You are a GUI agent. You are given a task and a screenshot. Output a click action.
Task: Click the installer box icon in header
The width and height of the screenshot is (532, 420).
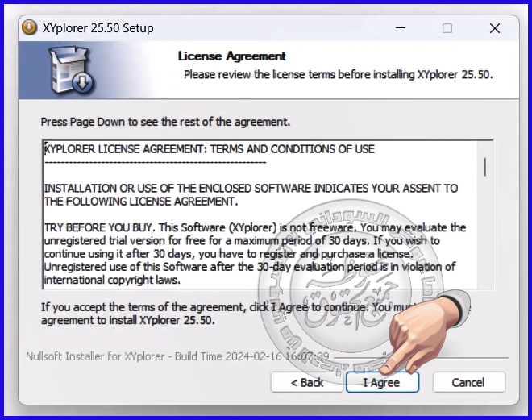[71, 70]
